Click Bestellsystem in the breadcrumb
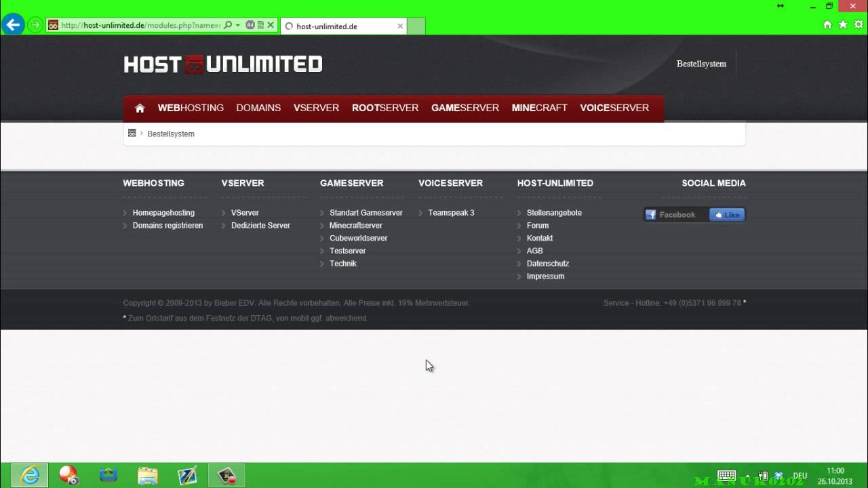This screenshot has width=868, height=488. 171,134
